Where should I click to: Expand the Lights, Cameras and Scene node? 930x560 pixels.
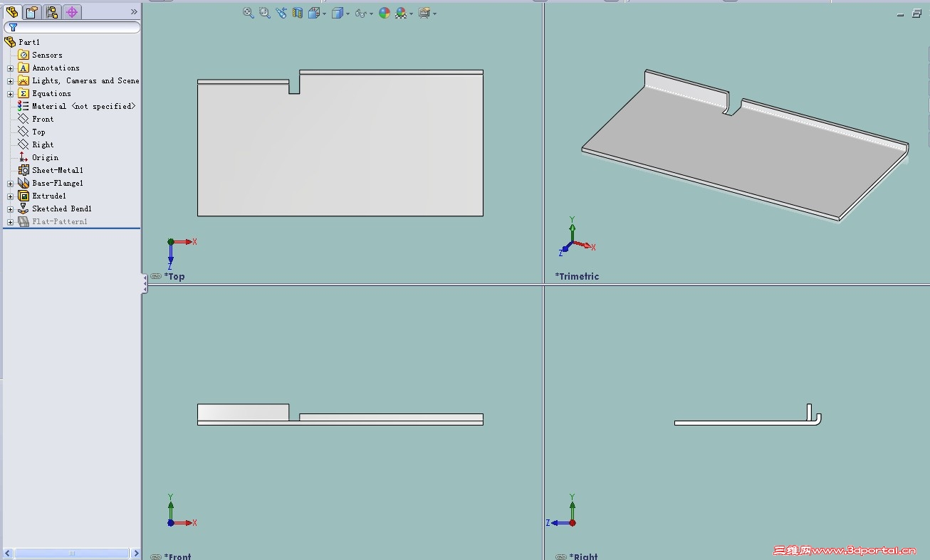tap(10, 81)
